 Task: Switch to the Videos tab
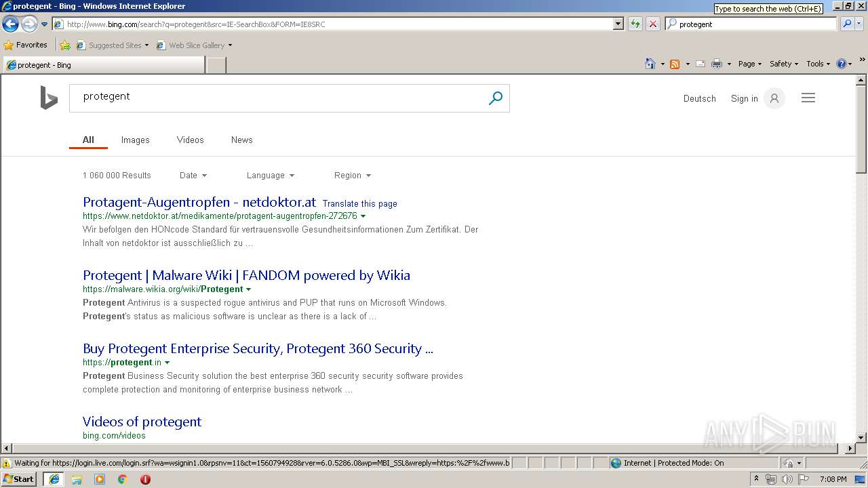(x=190, y=140)
